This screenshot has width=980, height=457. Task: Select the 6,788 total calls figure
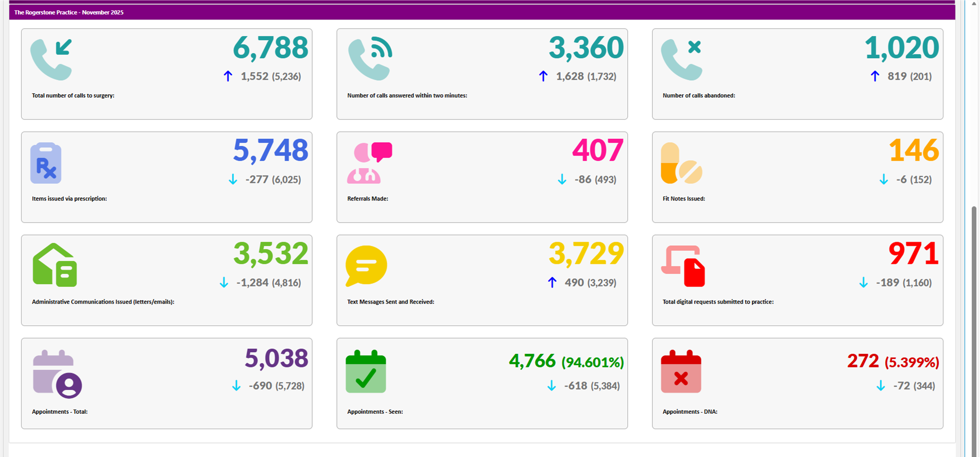click(x=270, y=47)
